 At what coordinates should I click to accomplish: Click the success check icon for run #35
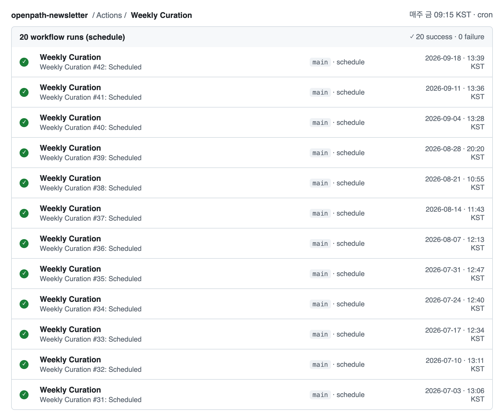[24, 274]
